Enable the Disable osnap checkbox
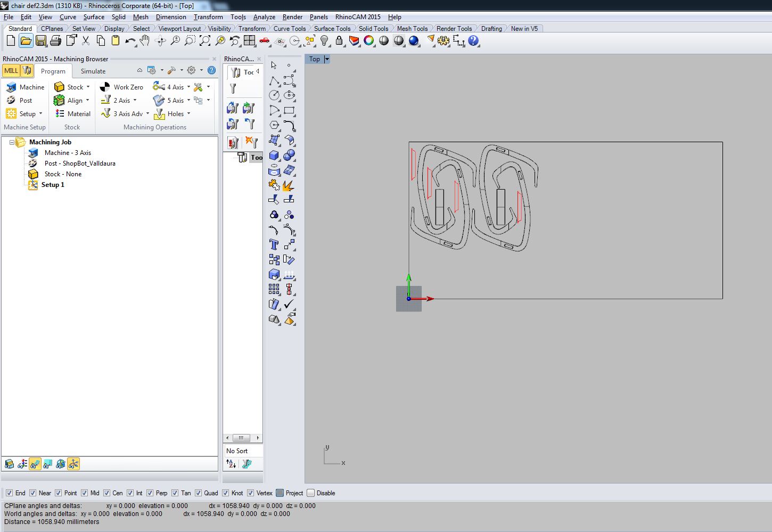Image resolution: width=772 pixels, height=532 pixels. (311, 493)
